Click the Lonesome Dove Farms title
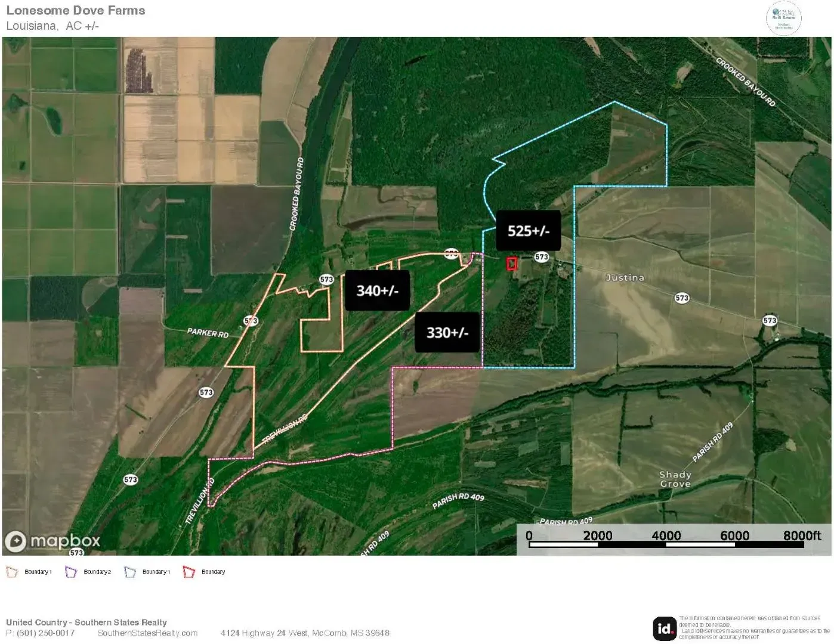This screenshot has height=644, width=834. click(76, 11)
